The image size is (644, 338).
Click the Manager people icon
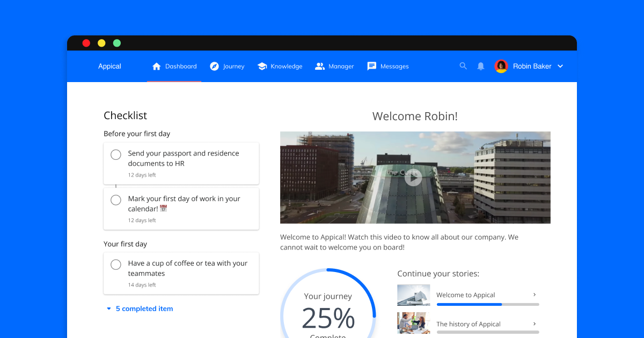tap(319, 65)
